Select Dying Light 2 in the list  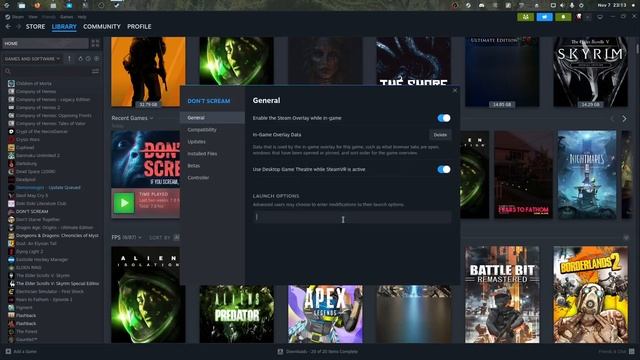point(29,251)
